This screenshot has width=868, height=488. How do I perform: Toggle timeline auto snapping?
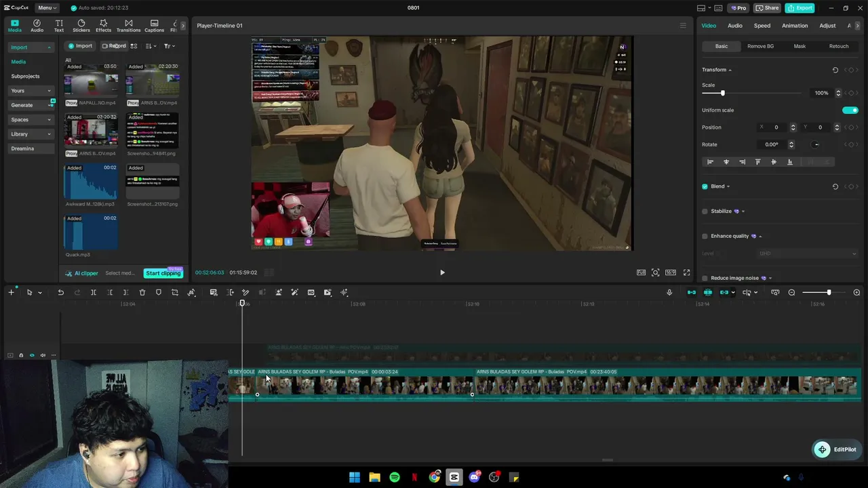(708, 292)
